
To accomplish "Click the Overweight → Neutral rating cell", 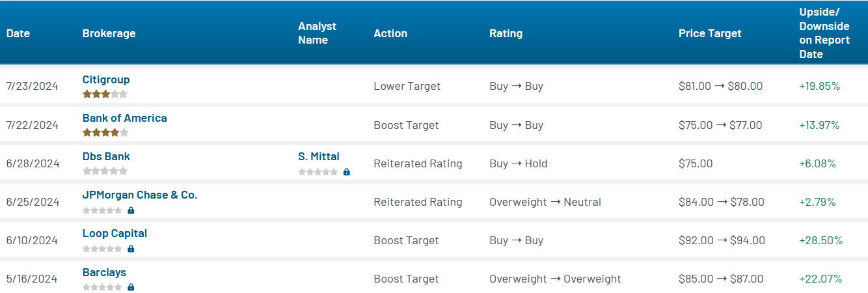I will [545, 202].
